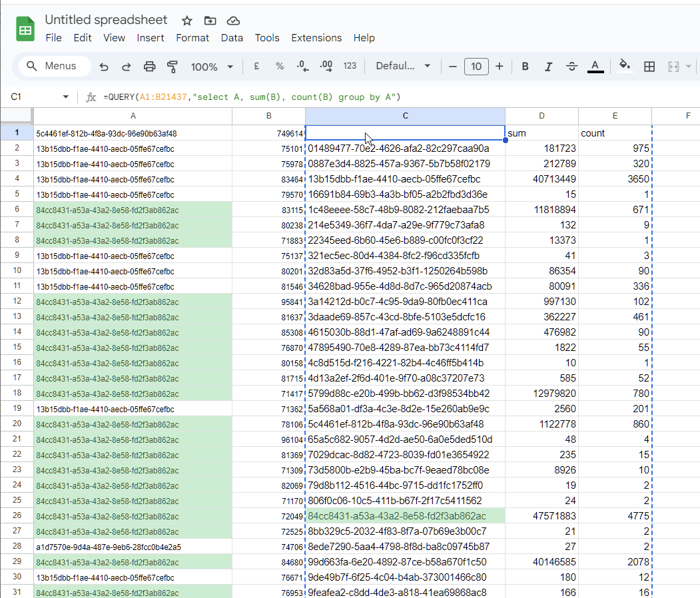Toggle Italic formatting

[548, 67]
